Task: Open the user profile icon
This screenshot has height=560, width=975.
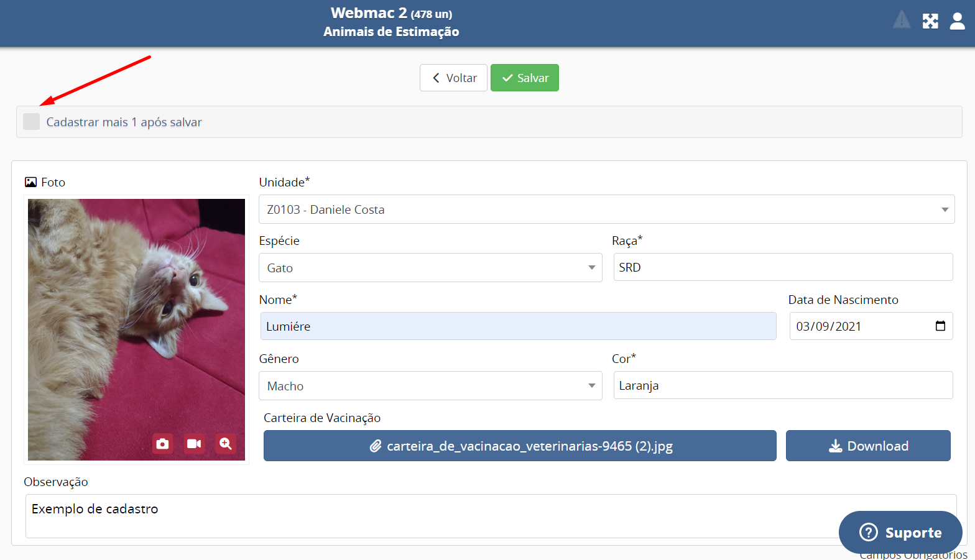Action: pyautogui.click(x=957, y=21)
